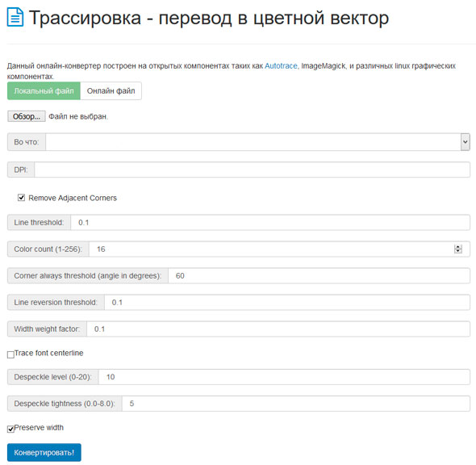The width and height of the screenshot is (476, 465).
Task: Switch to the Локальный файл tab
Action: (44, 90)
